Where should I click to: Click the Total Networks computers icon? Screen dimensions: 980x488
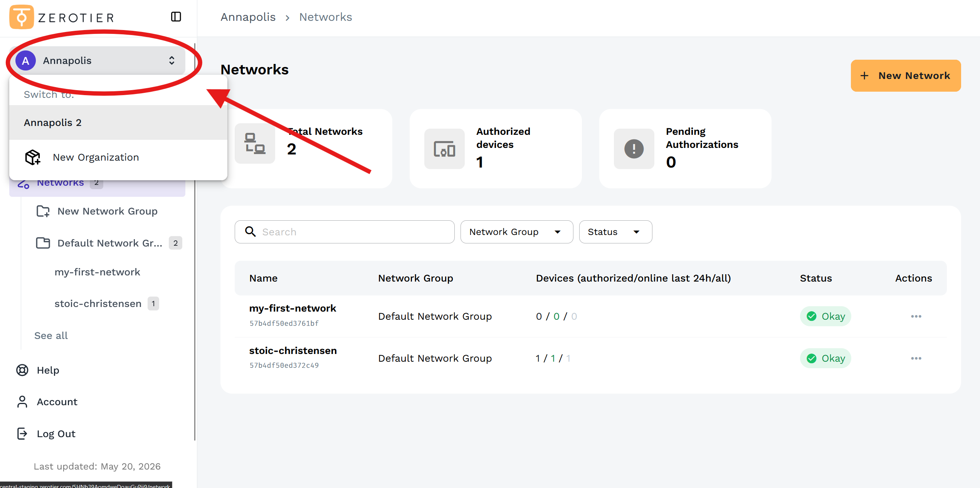255,143
